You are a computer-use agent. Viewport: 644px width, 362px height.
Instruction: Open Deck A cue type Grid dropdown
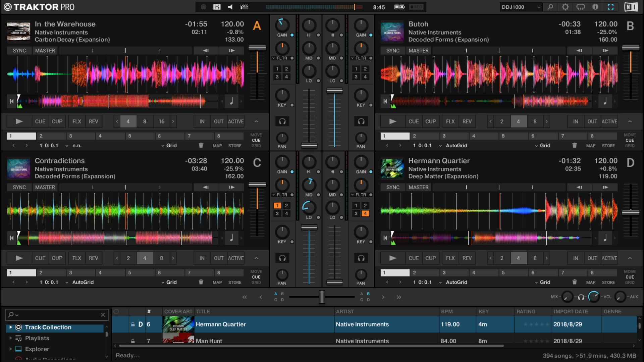(169, 146)
